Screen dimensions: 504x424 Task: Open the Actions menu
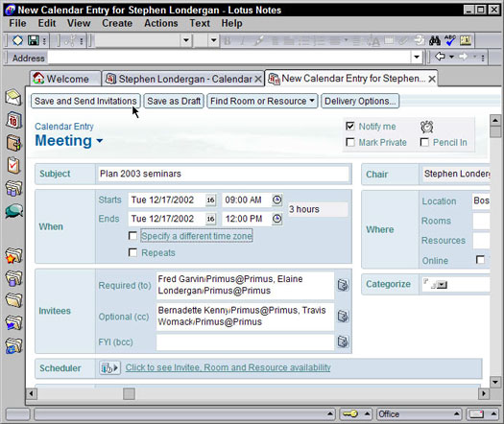[161, 23]
